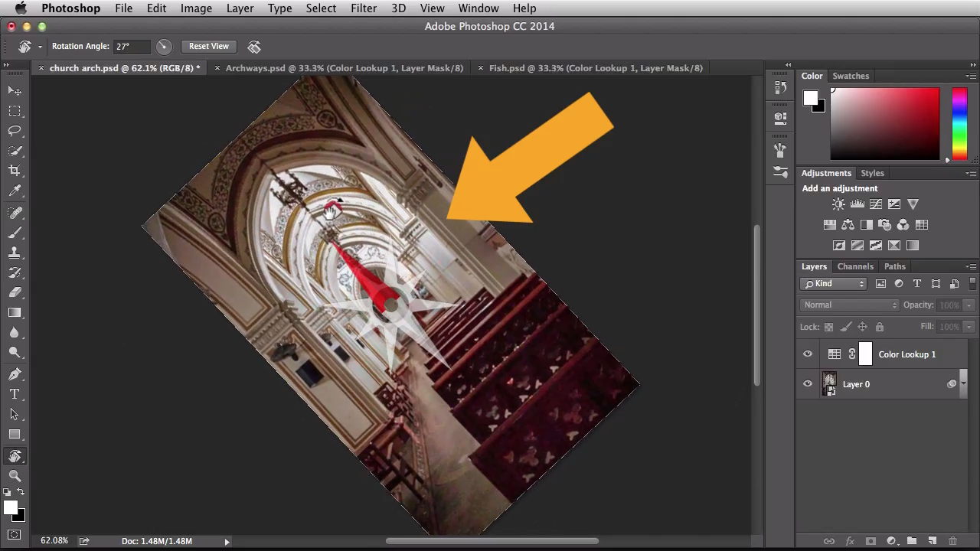Add a Vibrance adjustment
The width and height of the screenshot is (980, 551).
point(913,204)
